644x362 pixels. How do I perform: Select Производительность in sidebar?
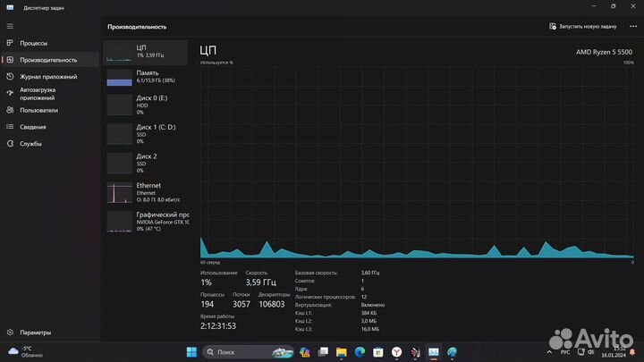[49, 60]
